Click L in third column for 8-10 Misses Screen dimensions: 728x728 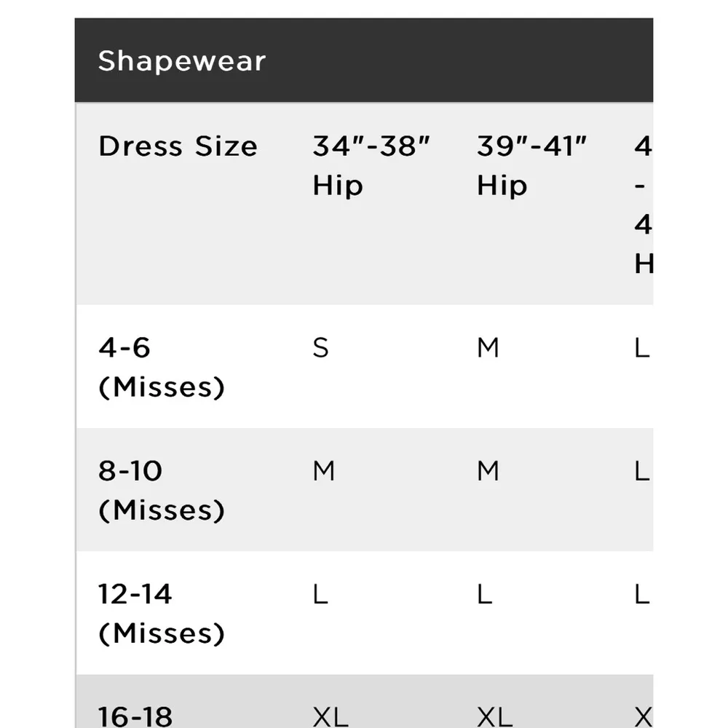click(641, 472)
